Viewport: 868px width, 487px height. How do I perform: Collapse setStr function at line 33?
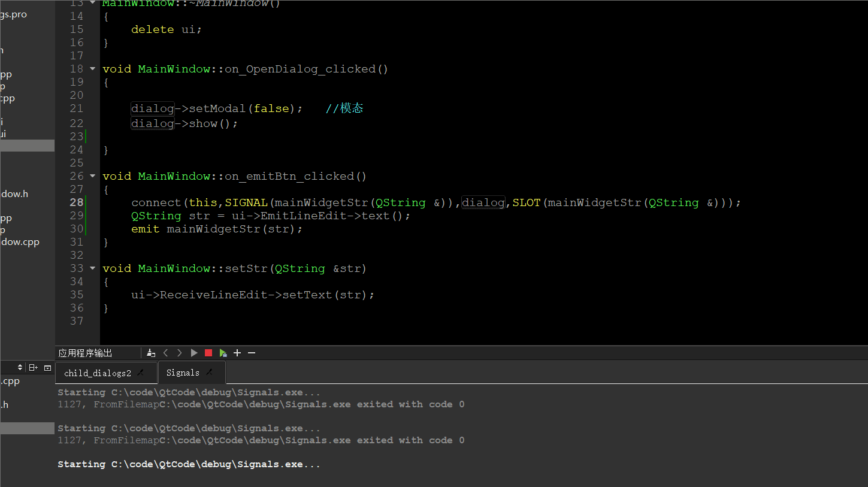pyautogui.click(x=92, y=268)
